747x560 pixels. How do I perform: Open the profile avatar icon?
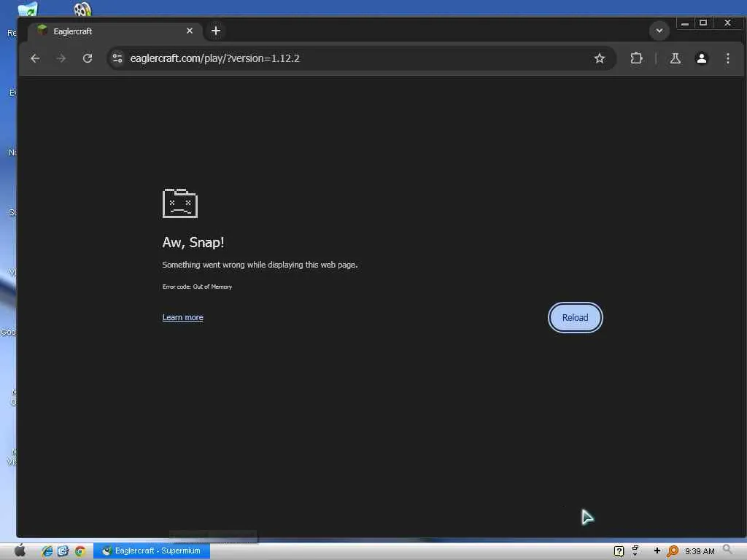point(701,58)
